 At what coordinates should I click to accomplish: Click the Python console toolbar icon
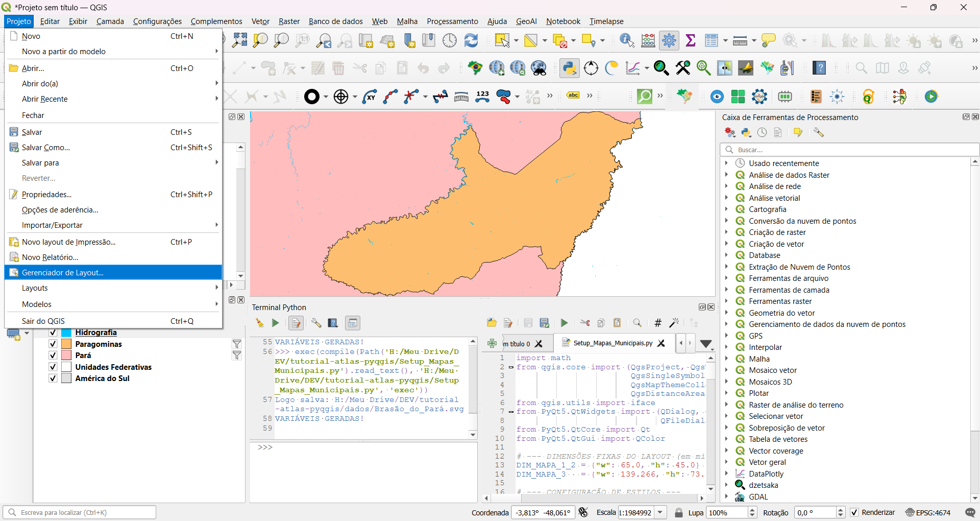tap(569, 68)
